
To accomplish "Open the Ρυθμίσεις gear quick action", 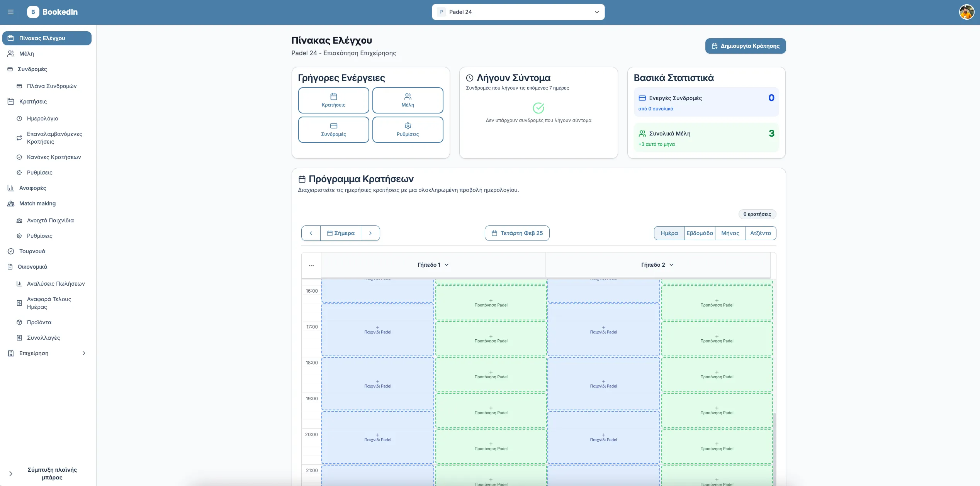I will [x=408, y=130].
